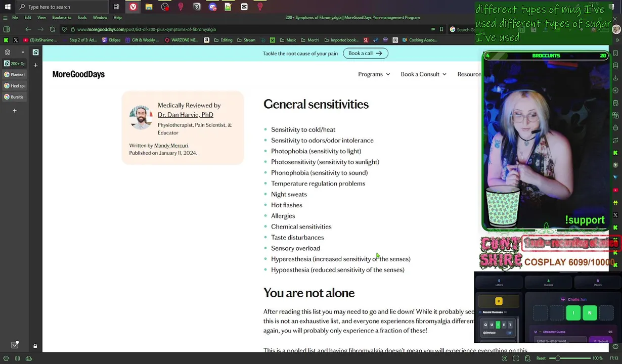622x364 pixels.
Task: Expand the workspaces dropdown arrow
Action: point(23,52)
